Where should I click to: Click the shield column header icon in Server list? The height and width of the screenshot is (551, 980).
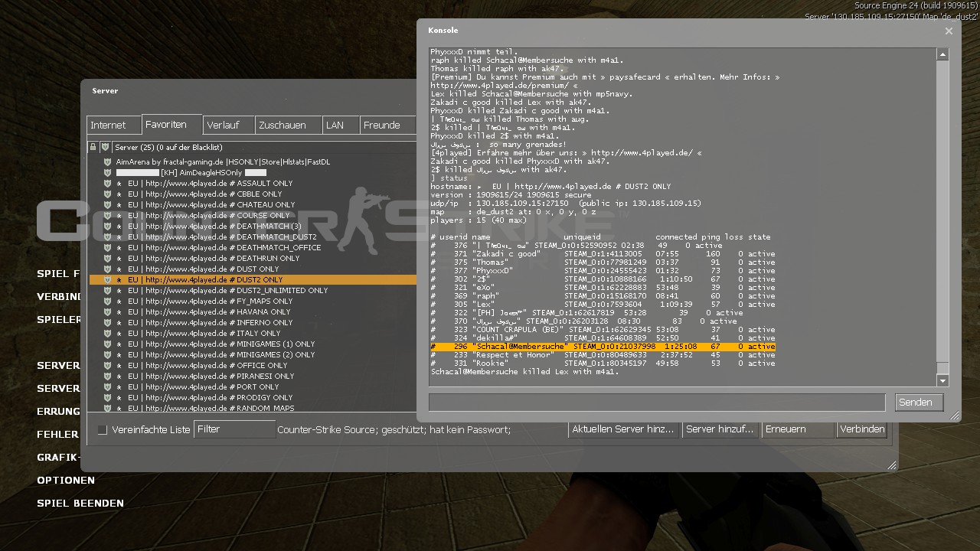pyautogui.click(x=105, y=147)
